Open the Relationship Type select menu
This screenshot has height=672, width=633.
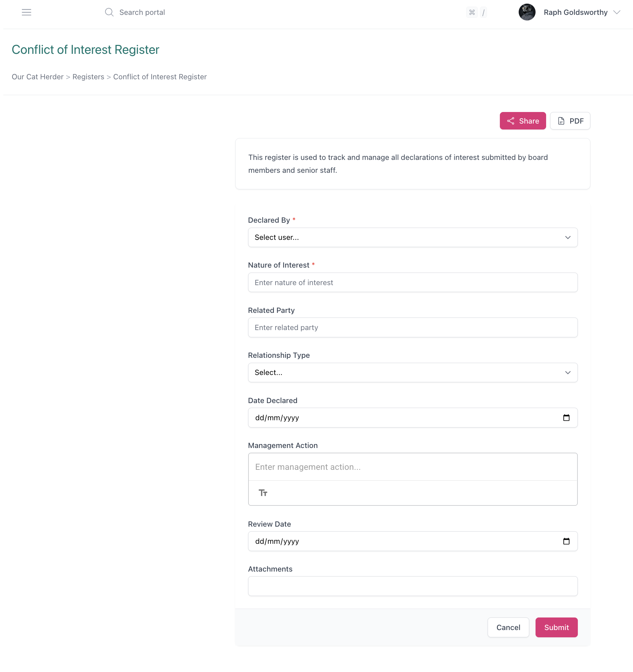[x=412, y=372]
